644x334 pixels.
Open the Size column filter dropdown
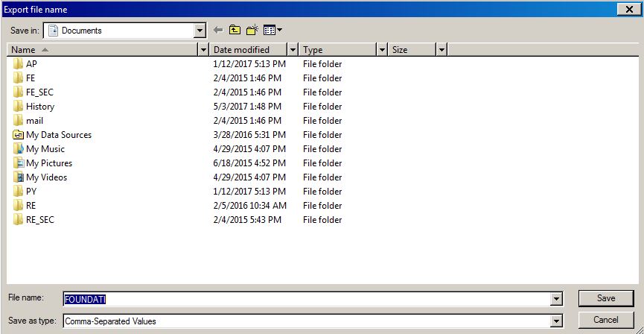(442, 50)
